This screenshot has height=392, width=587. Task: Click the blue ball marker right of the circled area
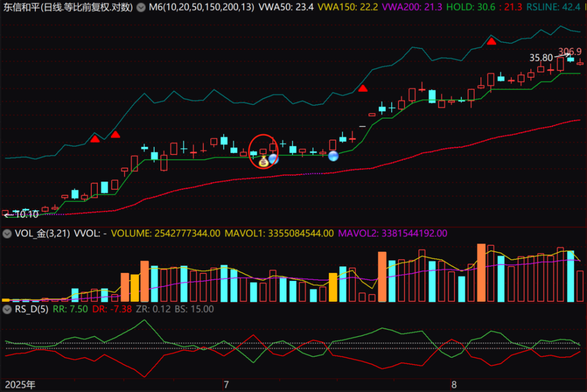pos(333,156)
